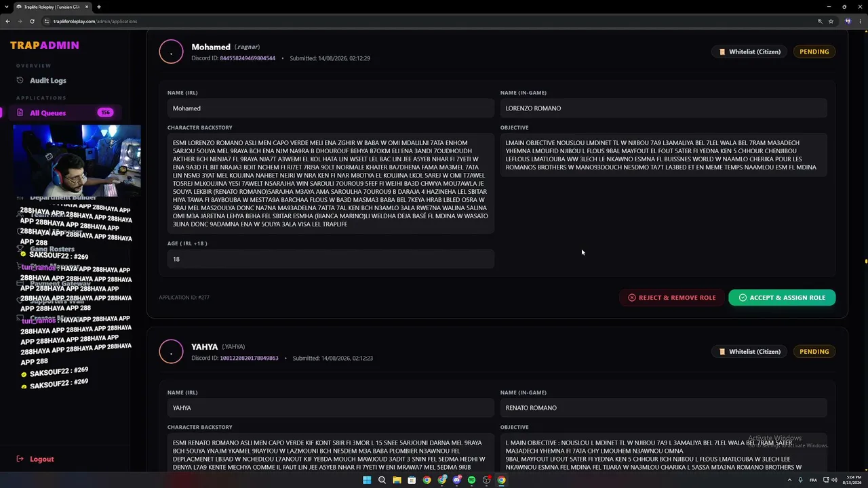Open Windows taskbar Search
The height and width of the screenshot is (488, 868).
(x=382, y=480)
